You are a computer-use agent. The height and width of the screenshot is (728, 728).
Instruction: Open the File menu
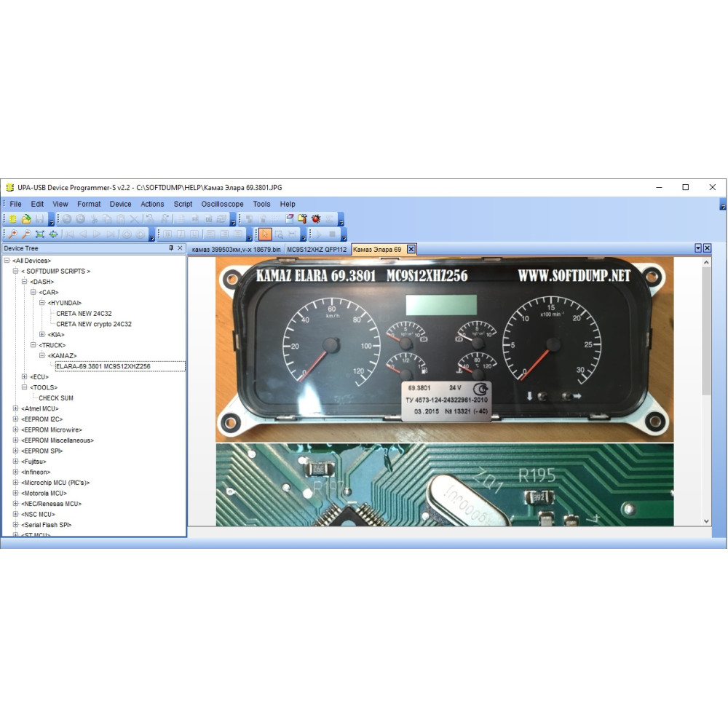pos(16,204)
